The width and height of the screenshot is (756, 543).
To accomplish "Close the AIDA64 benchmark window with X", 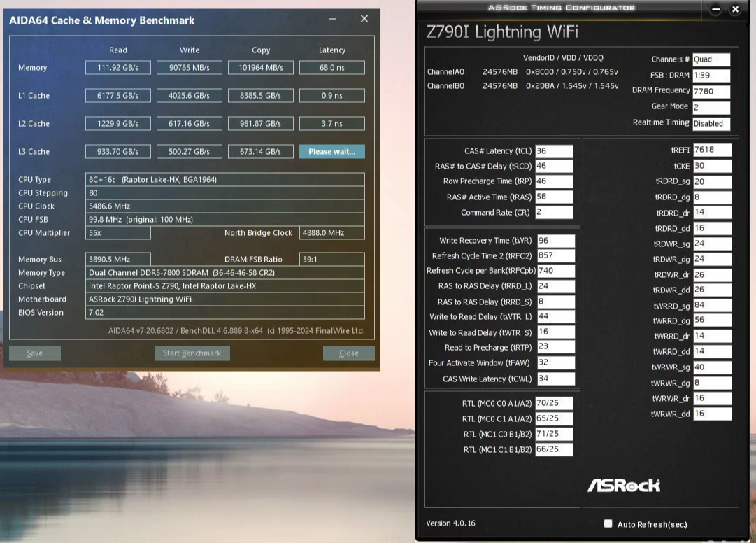I will (x=364, y=19).
